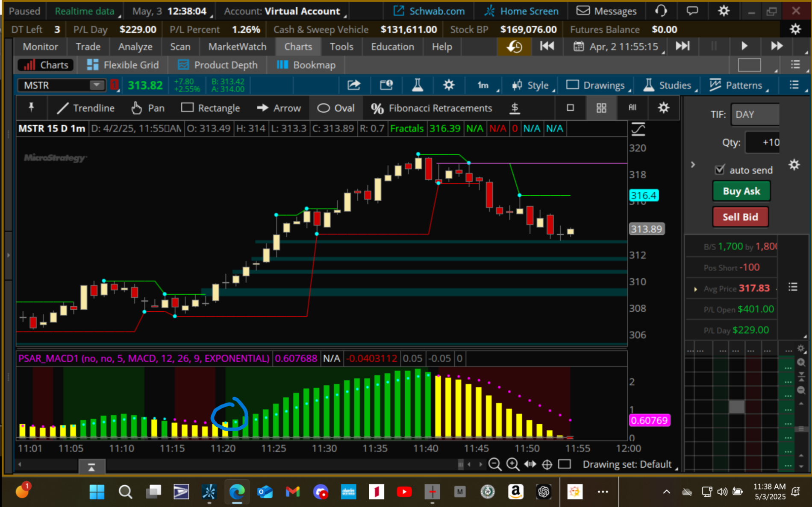The width and height of the screenshot is (812, 507).
Task: Open the TIF DAY dropdown
Action: pos(755,114)
